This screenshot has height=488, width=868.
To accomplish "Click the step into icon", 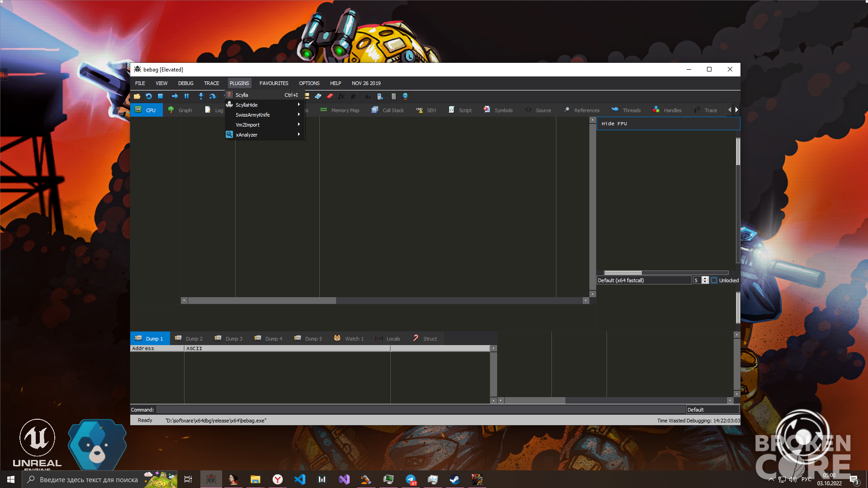I will click(201, 96).
